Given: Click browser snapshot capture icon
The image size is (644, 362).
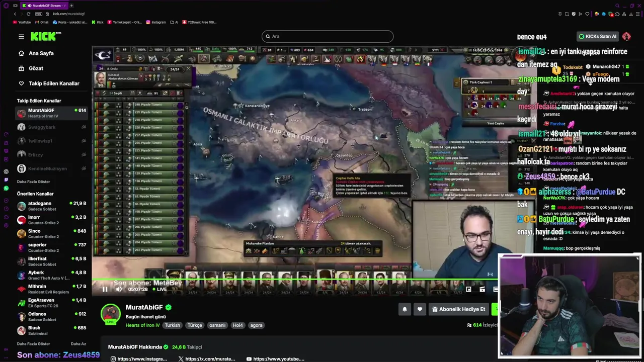Looking at the screenshot, I should click(x=568, y=14).
